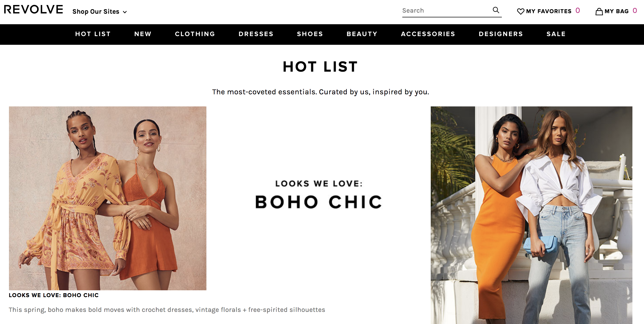Open the ACCESSORIES menu

point(428,34)
